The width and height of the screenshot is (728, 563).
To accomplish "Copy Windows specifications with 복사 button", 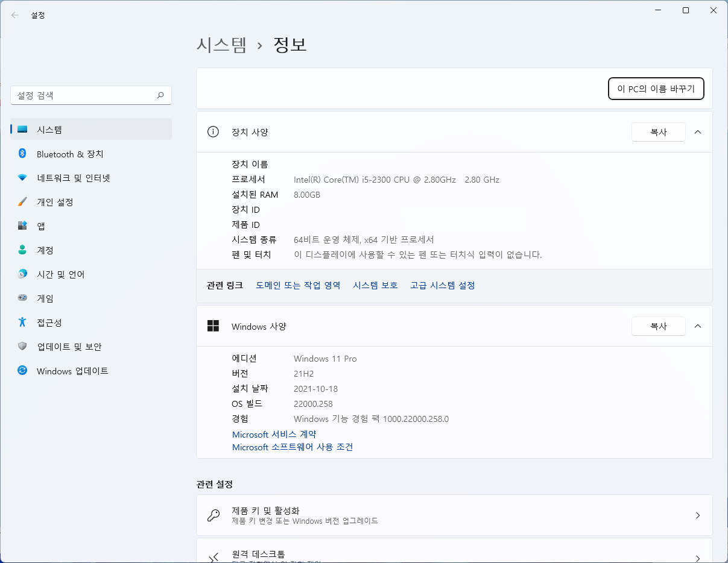I will [659, 326].
